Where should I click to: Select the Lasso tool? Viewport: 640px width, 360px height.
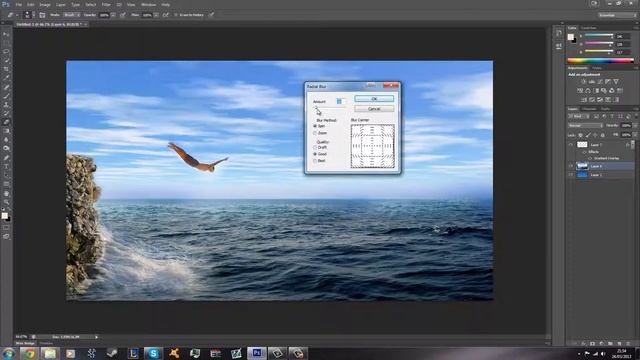click(6, 52)
